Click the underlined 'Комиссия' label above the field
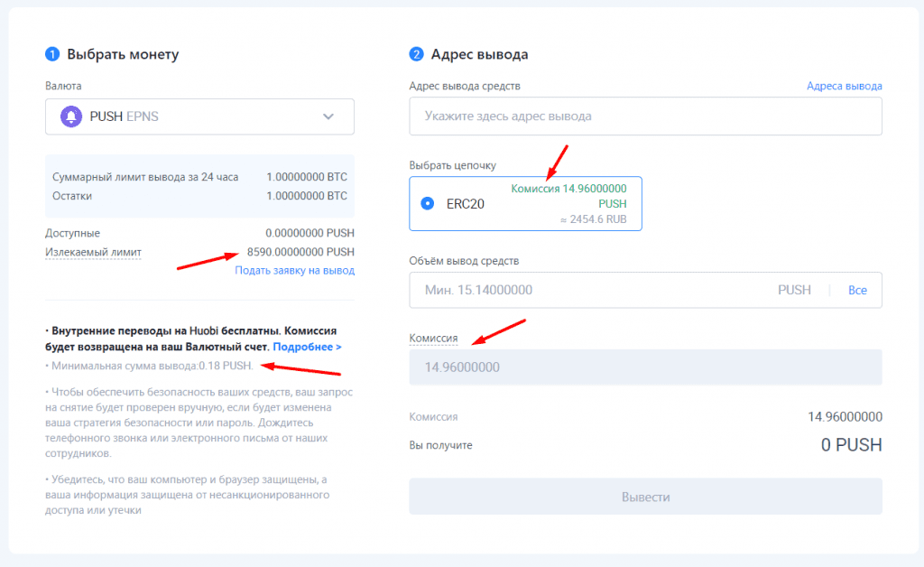Image resolution: width=924 pixels, height=567 pixels. click(433, 339)
